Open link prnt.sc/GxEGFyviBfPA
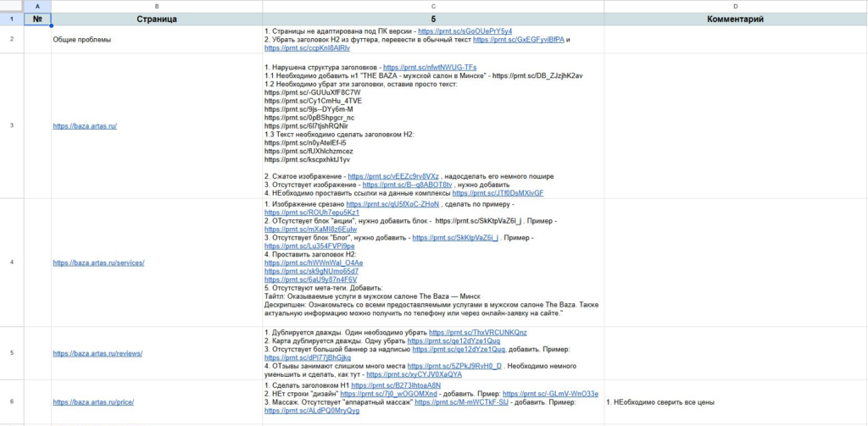The height and width of the screenshot is (426, 868). (x=519, y=40)
